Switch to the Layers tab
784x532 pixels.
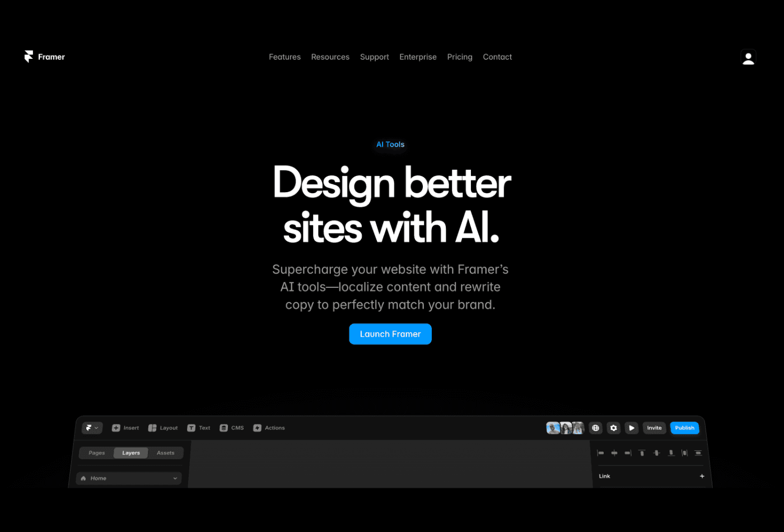pos(131,453)
